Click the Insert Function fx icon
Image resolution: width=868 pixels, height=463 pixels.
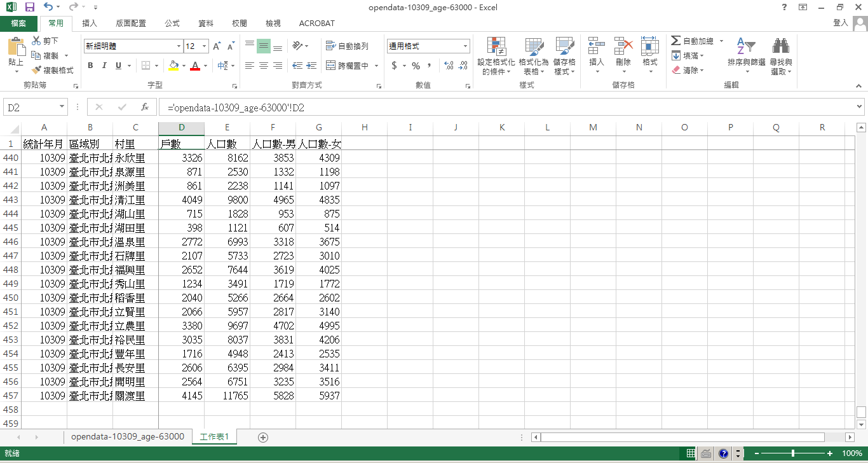tap(145, 107)
